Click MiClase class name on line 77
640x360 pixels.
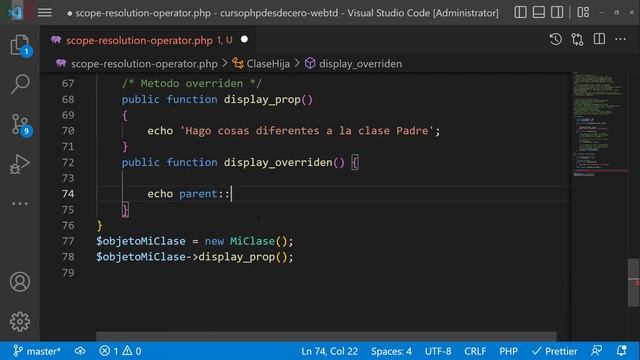(x=252, y=241)
